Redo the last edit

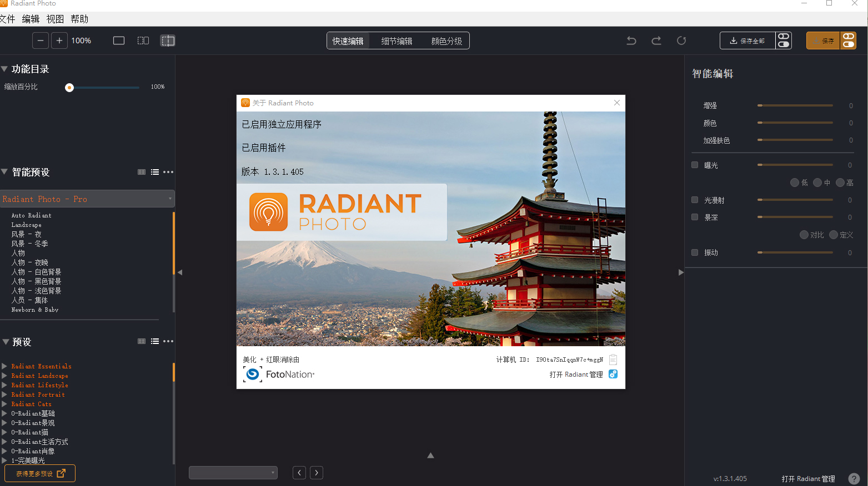click(656, 40)
